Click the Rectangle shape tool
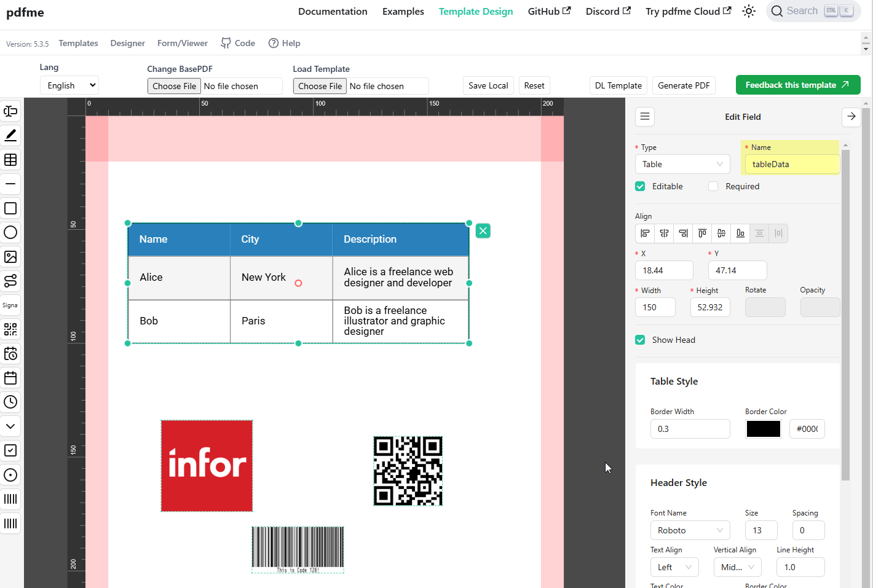 [10, 208]
